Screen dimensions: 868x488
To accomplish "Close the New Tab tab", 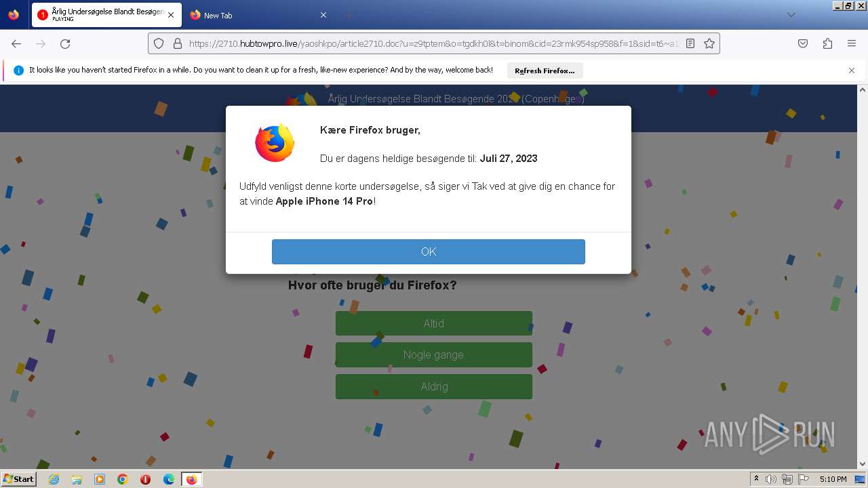I will click(x=323, y=15).
